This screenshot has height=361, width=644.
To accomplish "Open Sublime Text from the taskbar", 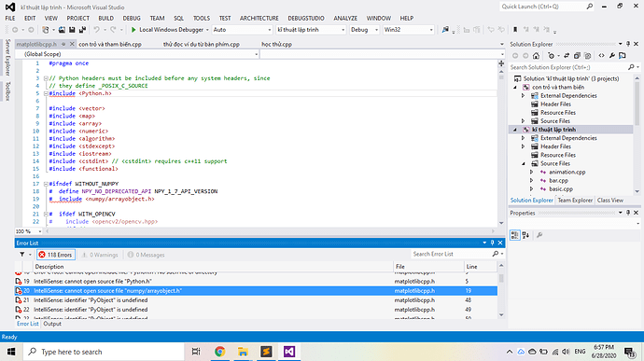I will point(266,352).
